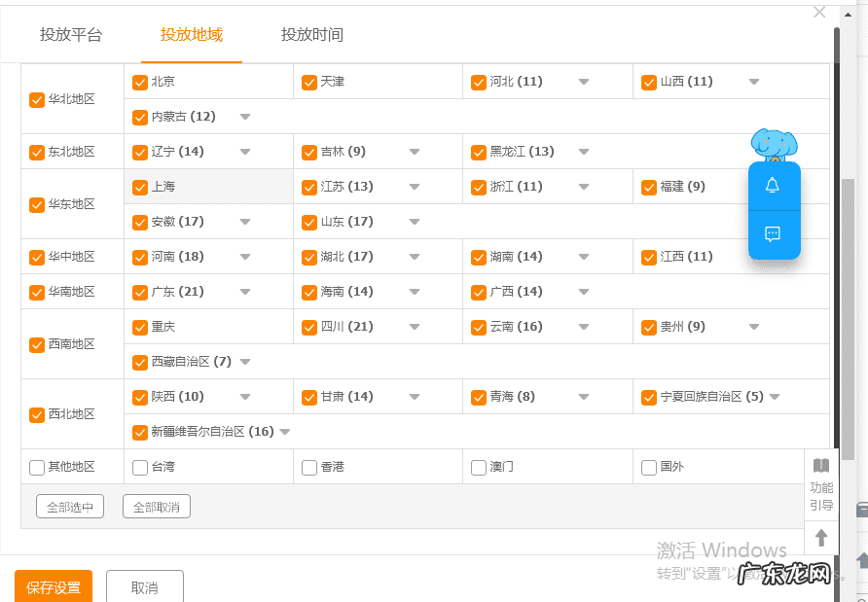The image size is (868, 602).
Task: Switch to the 投放平台 tab
Action: (x=71, y=35)
